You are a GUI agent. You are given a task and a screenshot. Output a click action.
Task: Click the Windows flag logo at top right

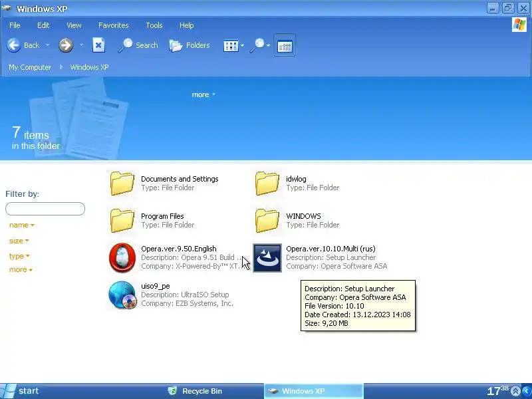[519, 25]
